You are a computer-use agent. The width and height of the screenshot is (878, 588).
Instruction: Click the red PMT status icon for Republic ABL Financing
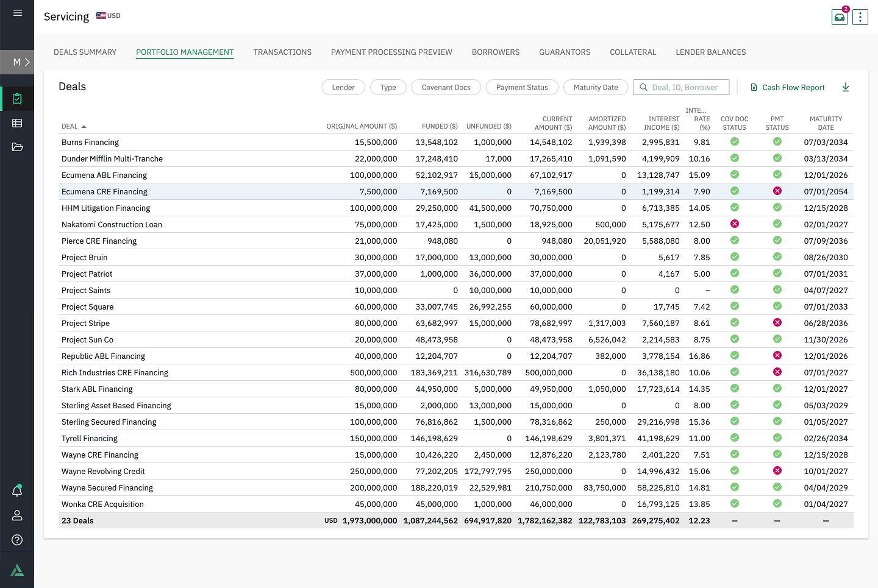777,356
